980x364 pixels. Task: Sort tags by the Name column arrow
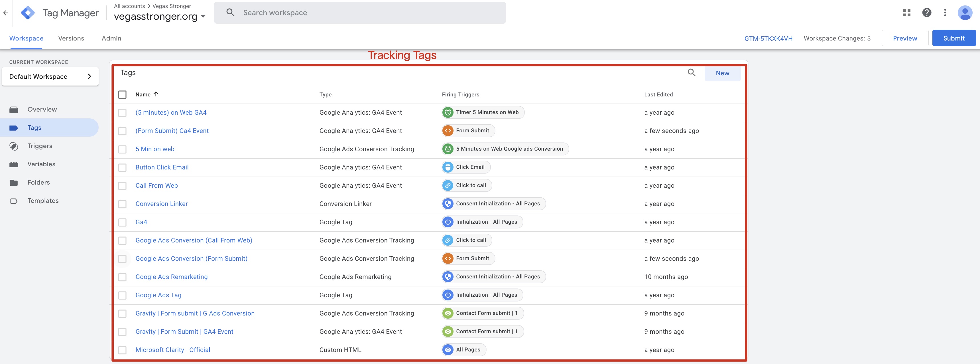click(x=156, y=94)
